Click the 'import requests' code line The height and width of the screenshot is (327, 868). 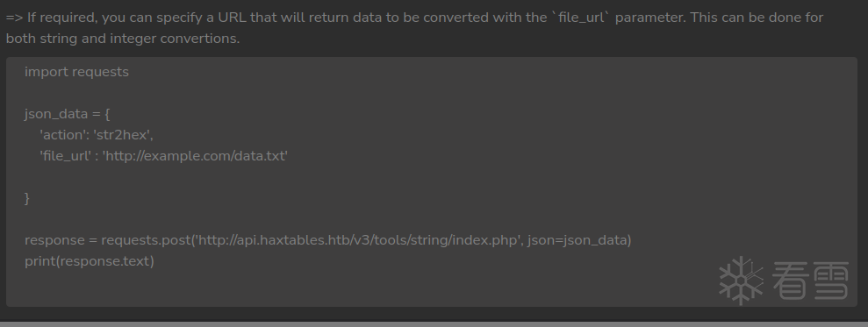click(x=76, y=72)
